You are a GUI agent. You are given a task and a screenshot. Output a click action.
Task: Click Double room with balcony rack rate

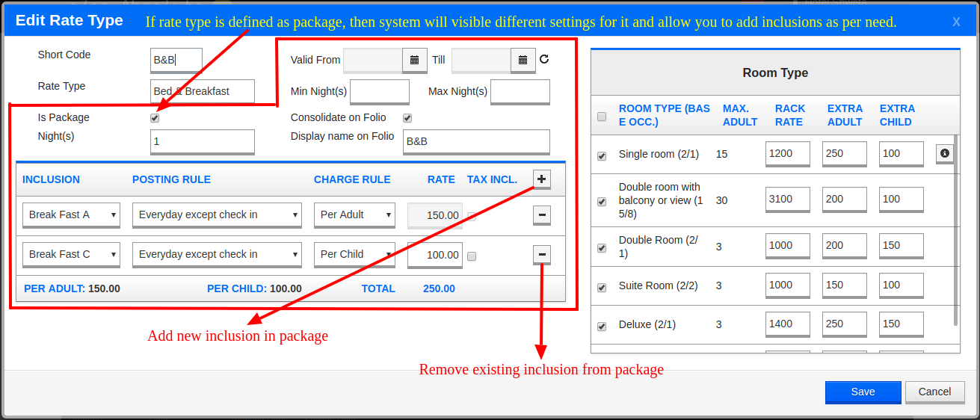pyautogui.click(x=788, y=200)
